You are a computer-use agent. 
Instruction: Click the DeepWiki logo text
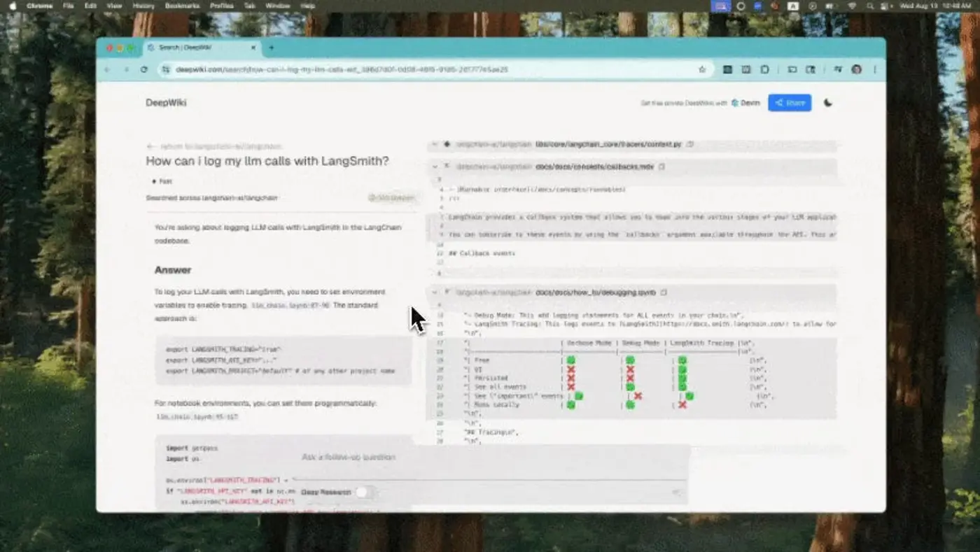166,103
